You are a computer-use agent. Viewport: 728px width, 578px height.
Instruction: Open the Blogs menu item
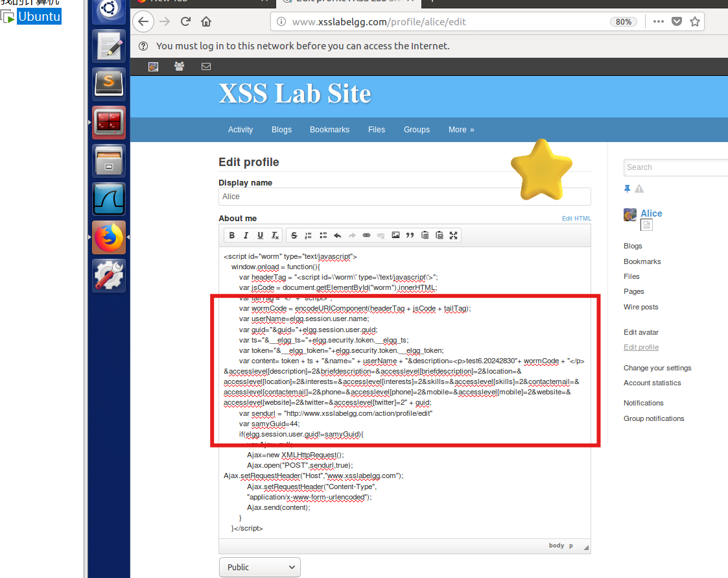coord(282,130)
